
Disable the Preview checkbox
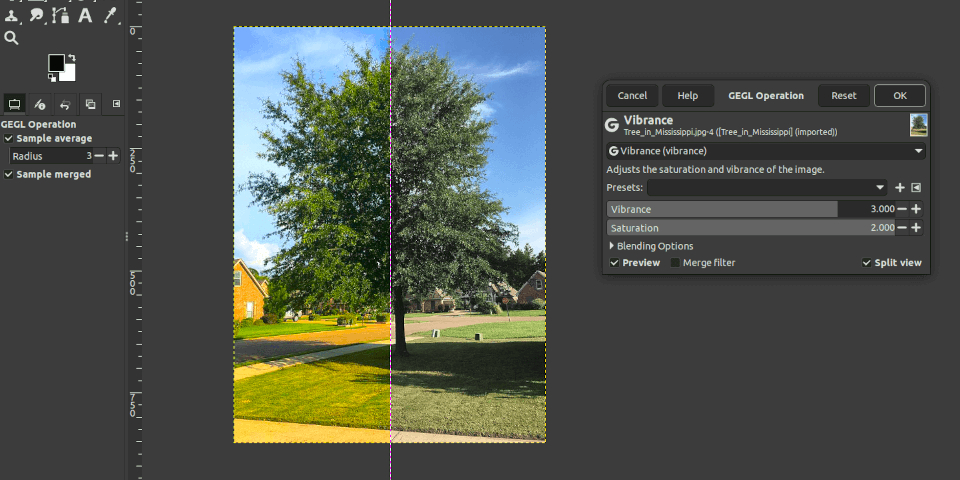click(x=615, y=263)
